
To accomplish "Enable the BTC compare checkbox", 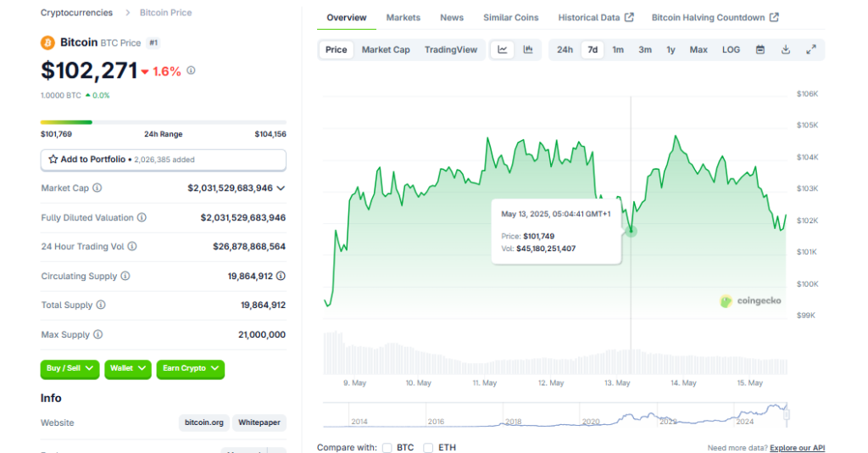I will point(387,447).
